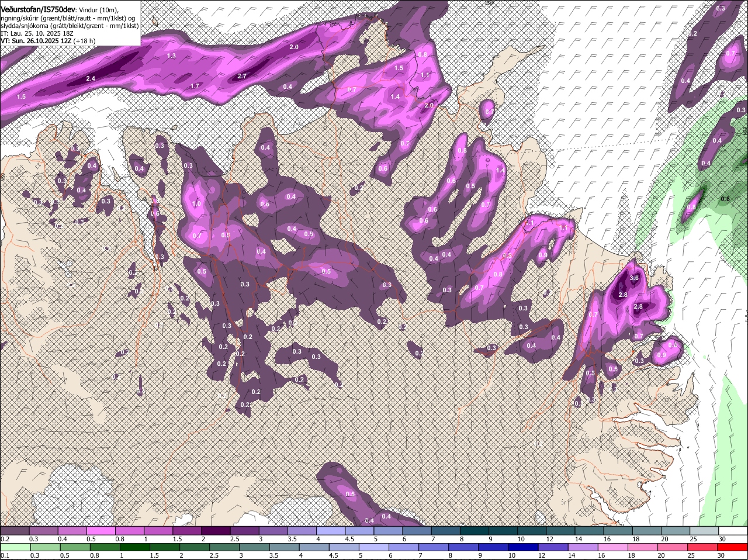Select the 4 lavender swatch in upper scale

[x=331, y=530]
